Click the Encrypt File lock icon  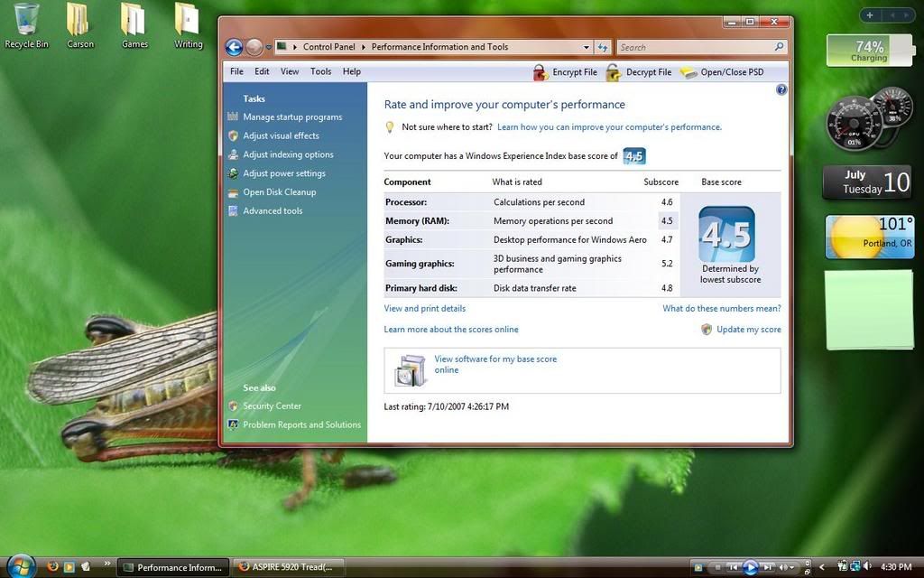click(541, 72)
